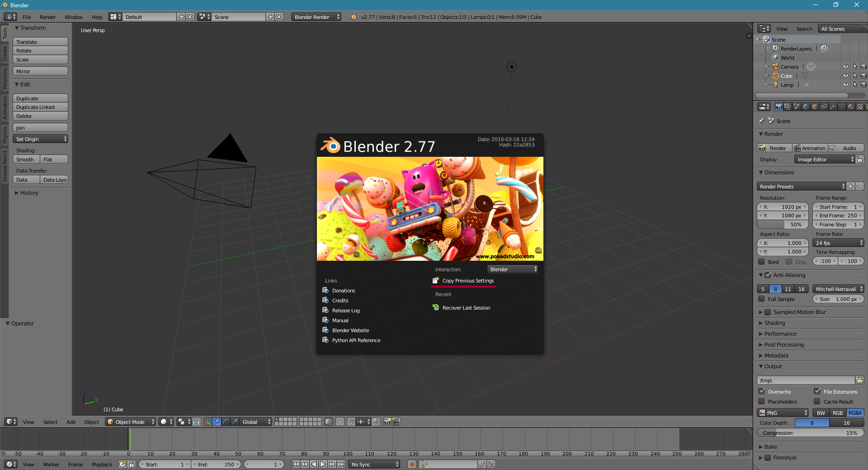Screen dimensions: 868x470
Task: Click the Lamp lightbulb icon in the outliner
Action: pos(776,85)
